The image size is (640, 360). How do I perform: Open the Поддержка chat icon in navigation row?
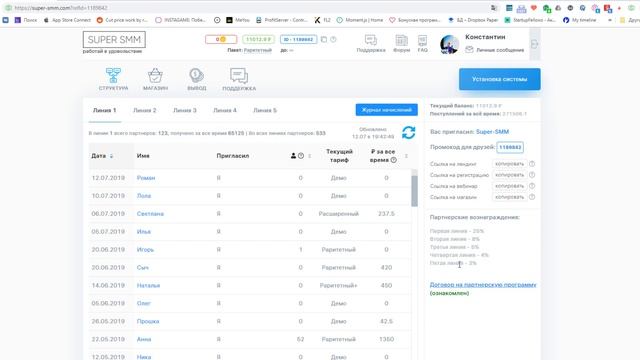[239, 75]
